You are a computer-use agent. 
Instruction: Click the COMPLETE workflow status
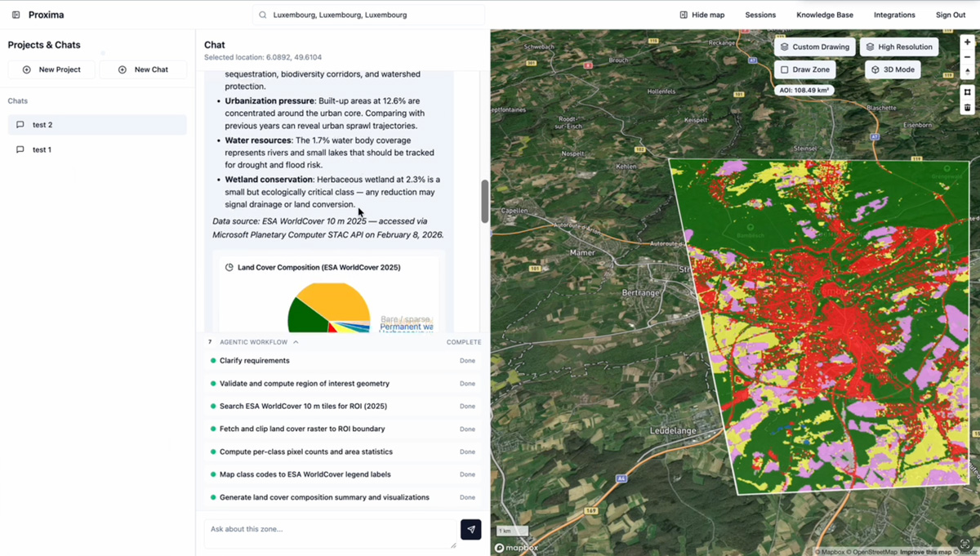(464, 342)
